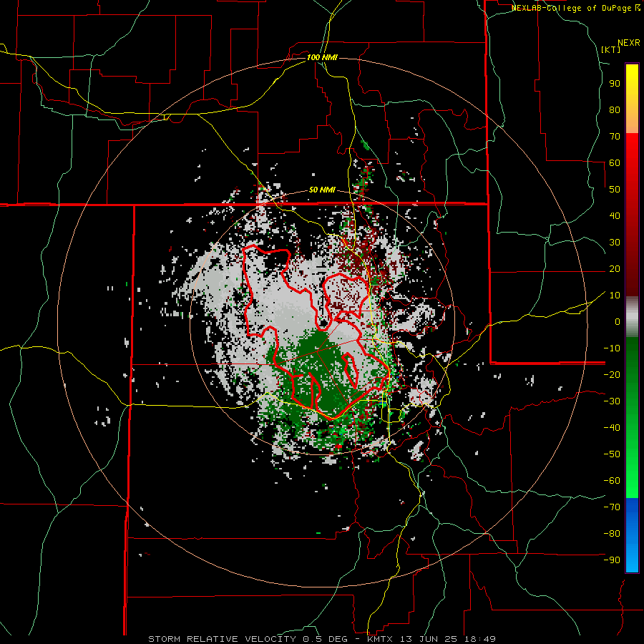The width and height of the screenshot is (644, 644).
Task: Click the "100 NMI" range ring label
Action: coord(322,57)
